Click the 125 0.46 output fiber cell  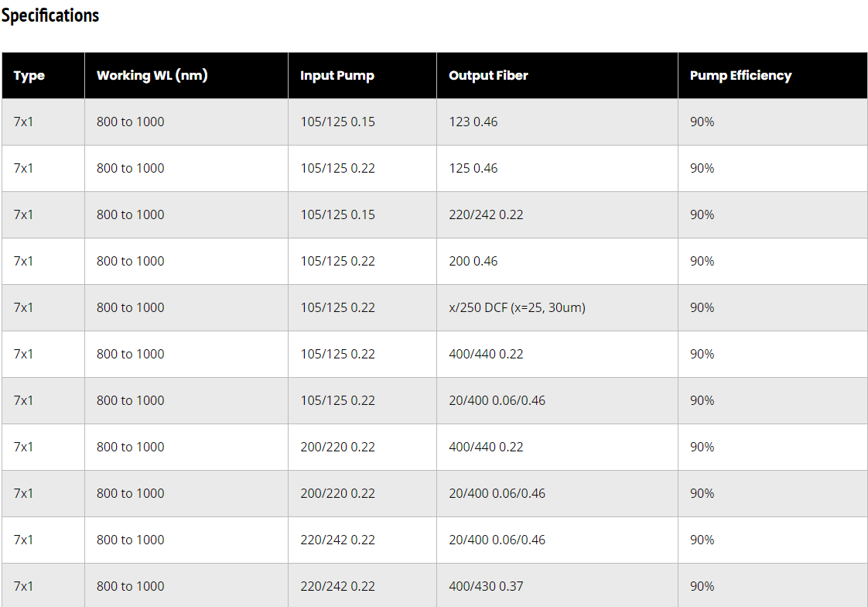(473, 168)
